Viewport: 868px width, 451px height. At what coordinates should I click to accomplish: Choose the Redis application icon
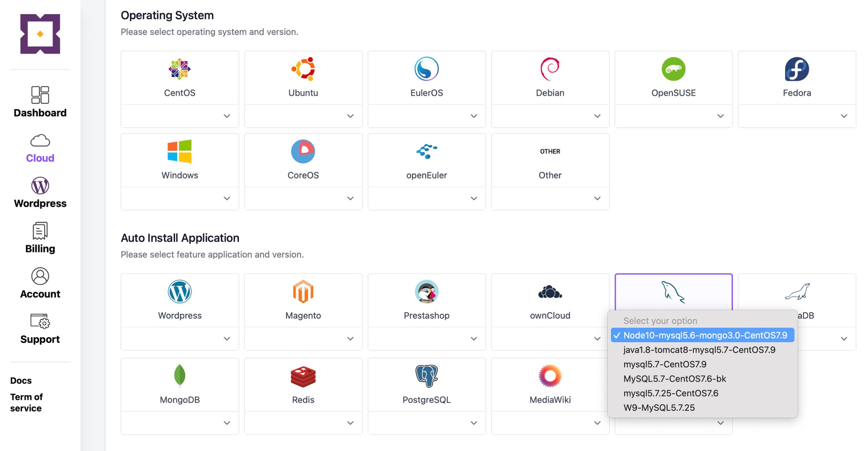tap(303, 376)
